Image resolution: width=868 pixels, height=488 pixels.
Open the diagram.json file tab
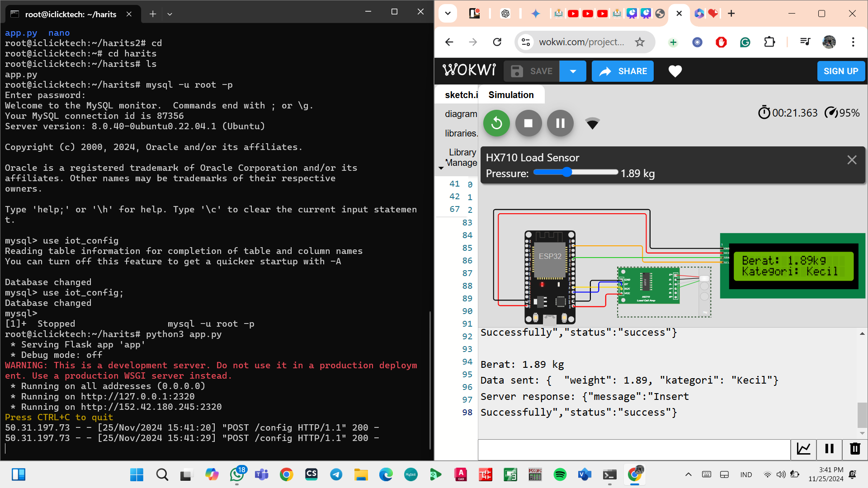click(x=461, y=114)
